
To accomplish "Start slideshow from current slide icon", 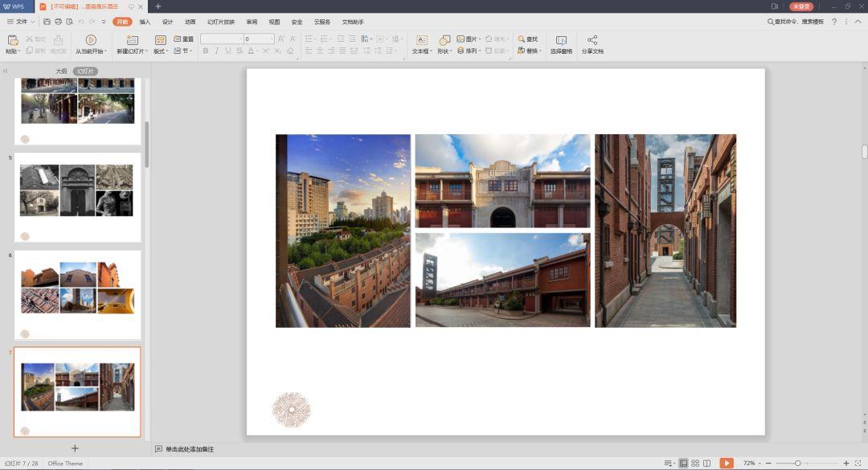I will (x=91, y=40).
